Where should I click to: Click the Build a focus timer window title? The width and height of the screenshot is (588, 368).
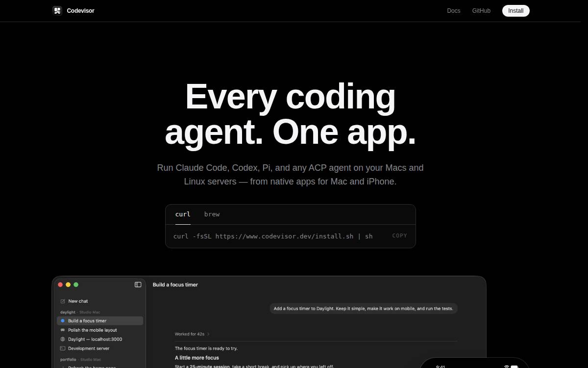pyautogui.click(x=175, y=285)
